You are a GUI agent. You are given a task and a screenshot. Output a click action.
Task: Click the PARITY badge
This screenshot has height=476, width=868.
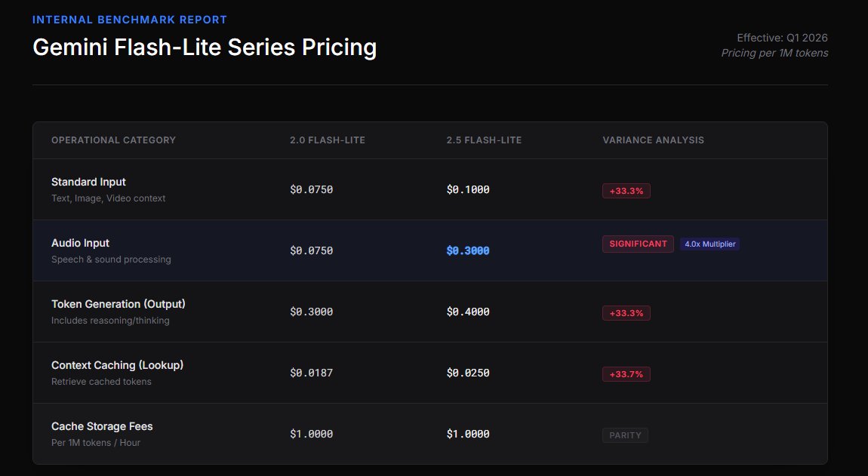tap(625, 435)
